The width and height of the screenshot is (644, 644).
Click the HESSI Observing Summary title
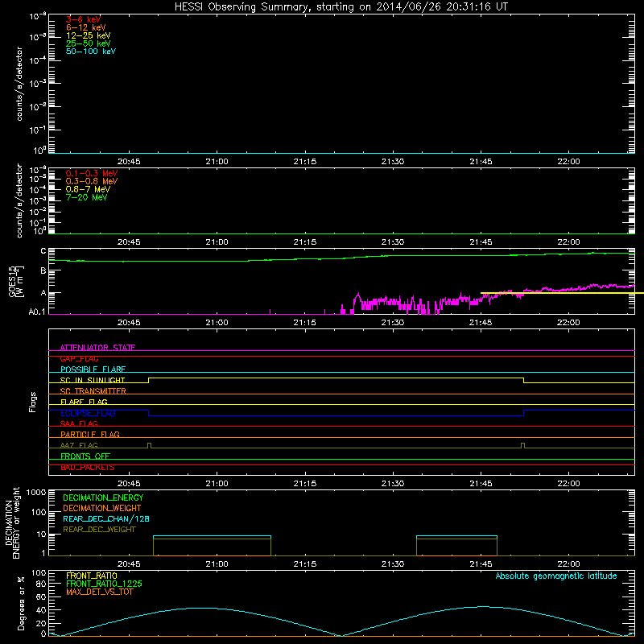[x=341, y=6]
